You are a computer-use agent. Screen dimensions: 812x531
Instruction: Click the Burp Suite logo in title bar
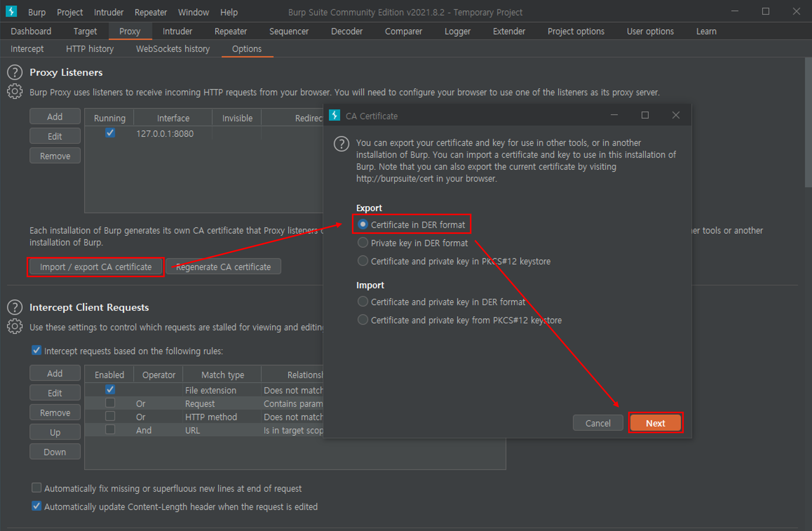click(11, 12)
